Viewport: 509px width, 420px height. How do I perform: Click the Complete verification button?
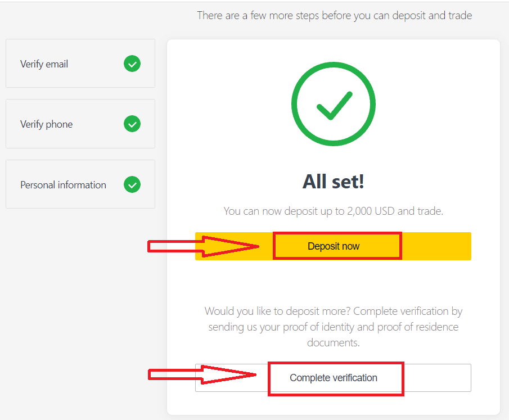(x=335, y=378)
